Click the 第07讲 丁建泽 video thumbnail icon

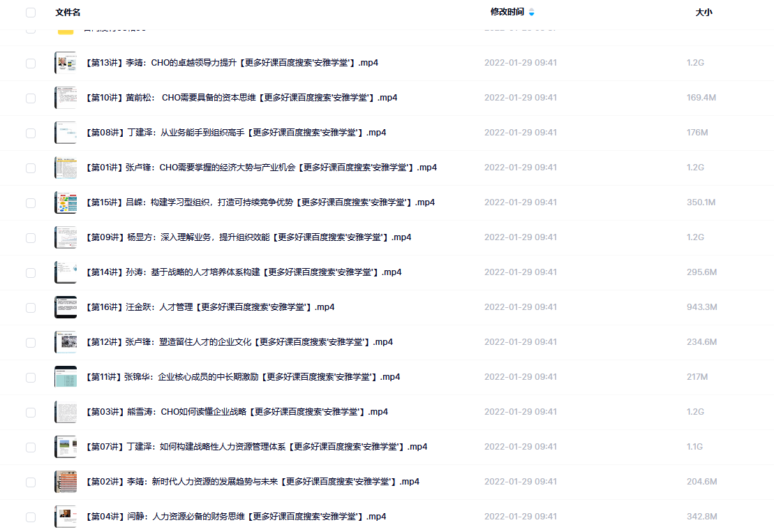click(x=66, y=447)
